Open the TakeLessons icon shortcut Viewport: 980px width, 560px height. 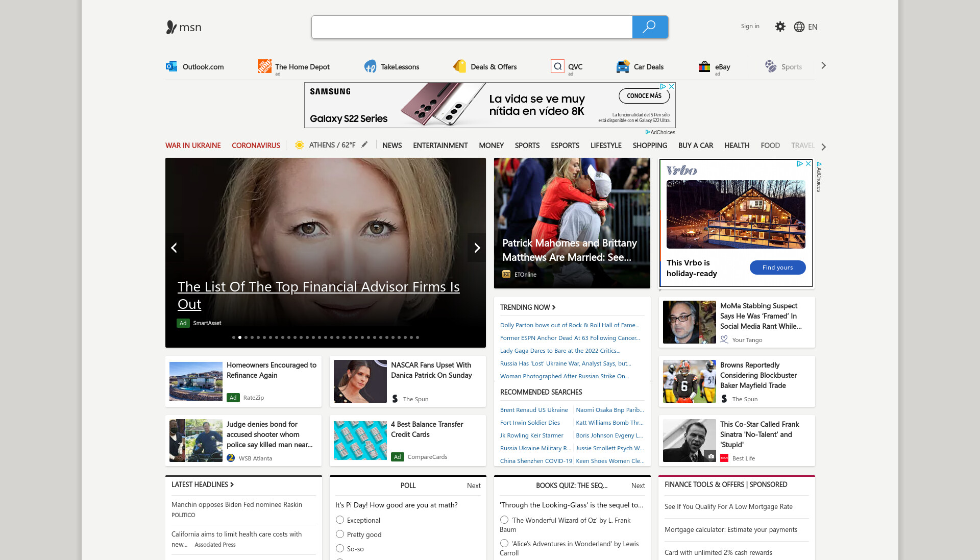371,66
